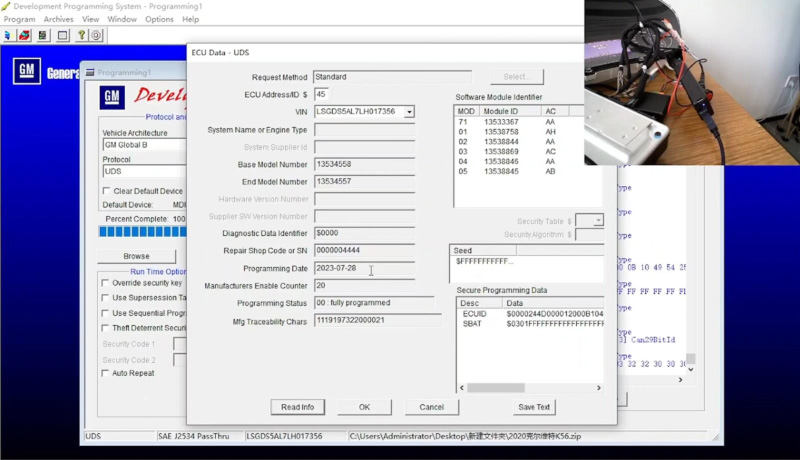This screenshot has width=800, height=460.
Task: Click the ECU Address/ID field
Action: pos(321,94)
